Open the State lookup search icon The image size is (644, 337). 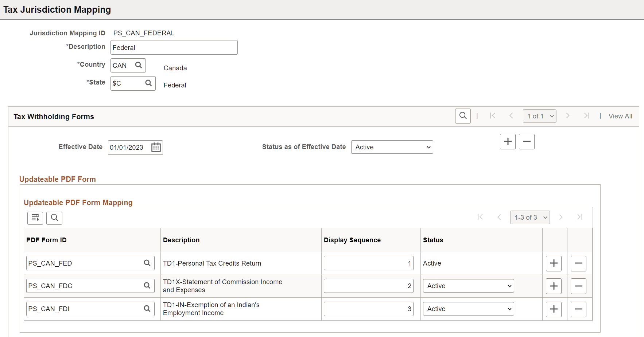(x=148, y=83)
